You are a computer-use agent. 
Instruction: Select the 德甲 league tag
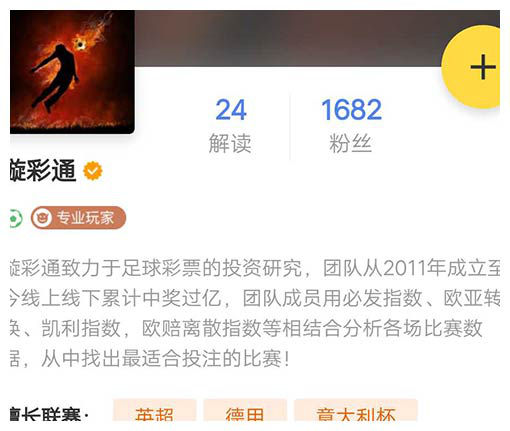(245, 411)
